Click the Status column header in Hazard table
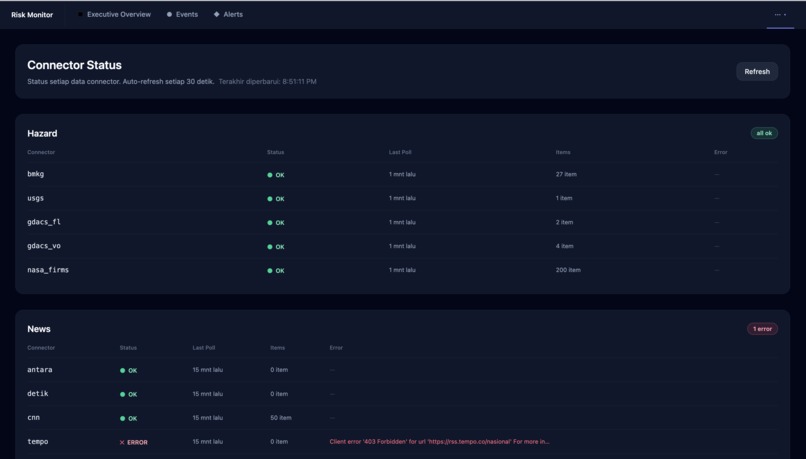 [x=276, y=152]
